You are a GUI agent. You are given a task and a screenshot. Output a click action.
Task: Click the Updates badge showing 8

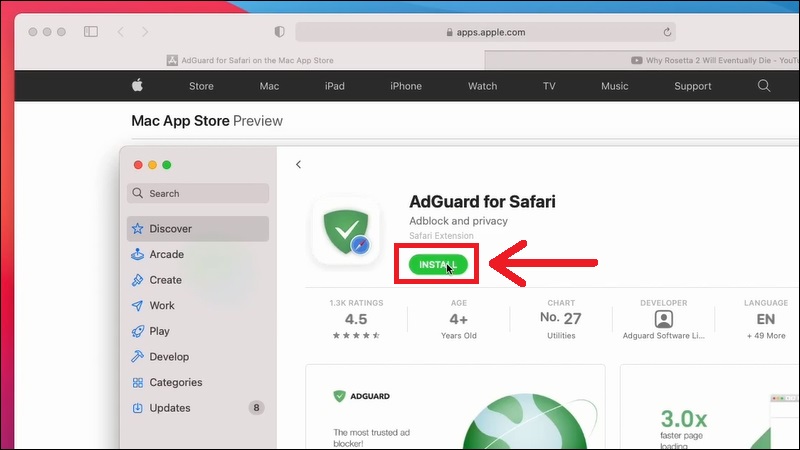tap(256, 408)
